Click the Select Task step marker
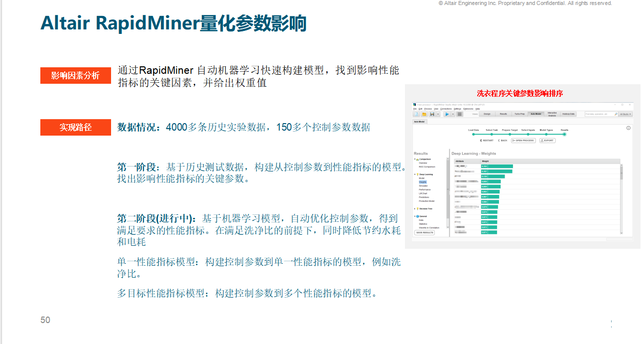The image size is (644, 344). [x=492, y=134]
